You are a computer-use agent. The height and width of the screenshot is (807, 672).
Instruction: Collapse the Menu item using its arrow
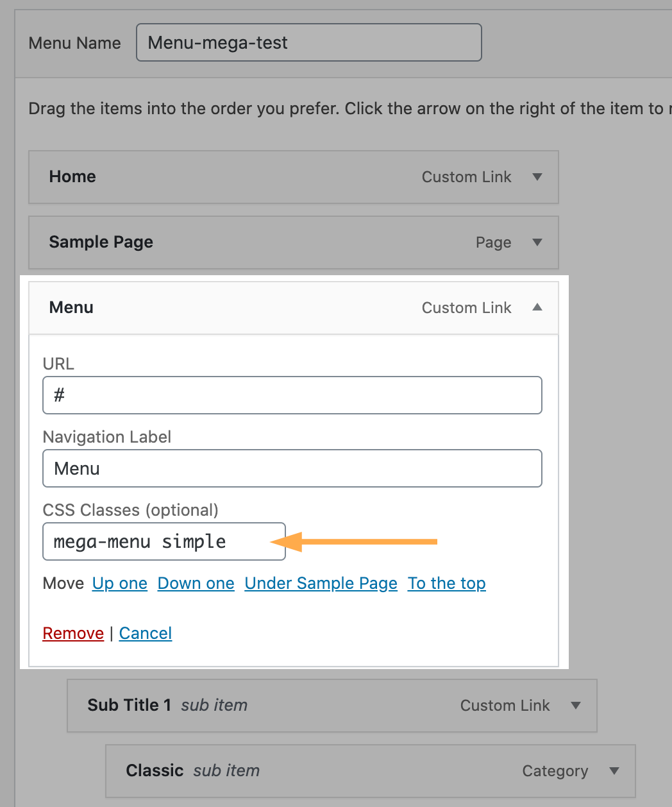click(537, 308)
